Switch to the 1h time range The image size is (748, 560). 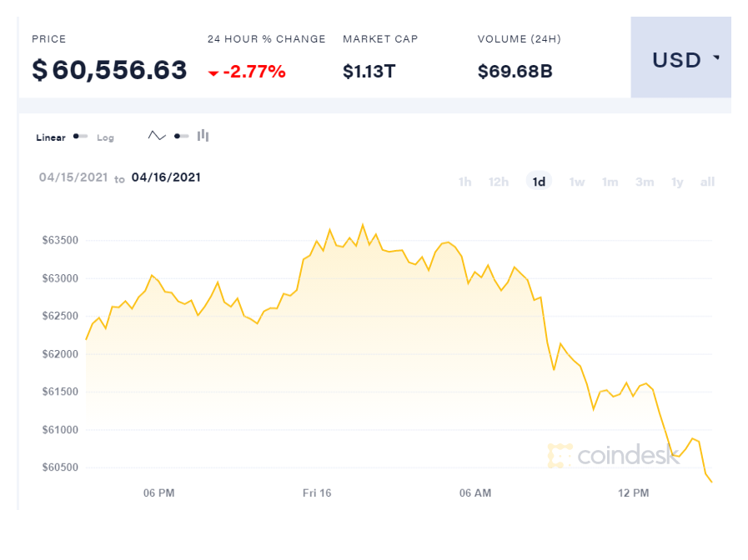pyautogui.click(x=464, y=182)
